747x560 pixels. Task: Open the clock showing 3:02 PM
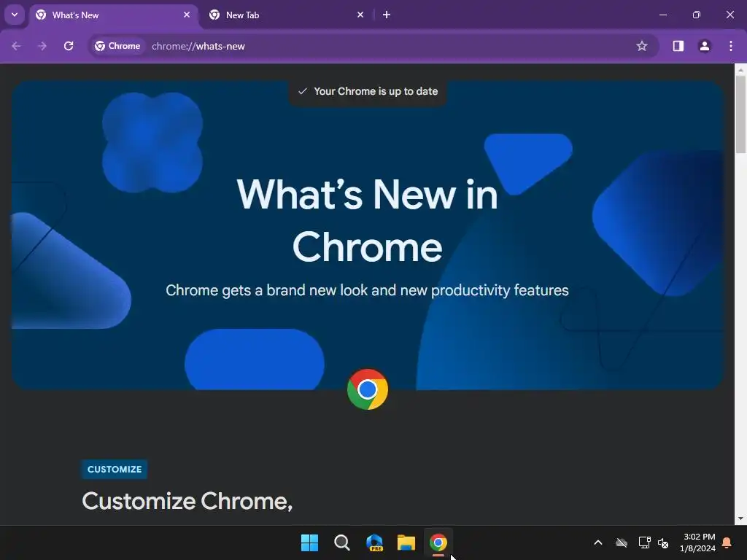coord(698,542)
